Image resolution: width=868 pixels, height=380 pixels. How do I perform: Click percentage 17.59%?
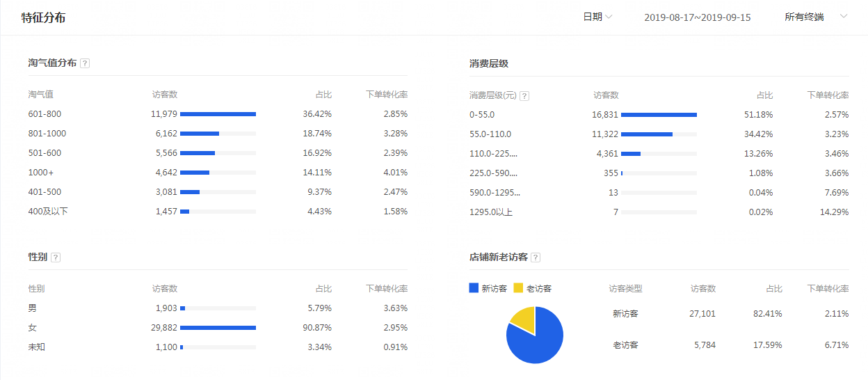tap(768, 345)
